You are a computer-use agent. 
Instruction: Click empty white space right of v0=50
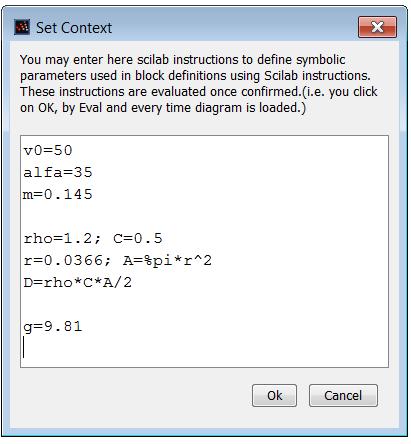click(230, 150)
